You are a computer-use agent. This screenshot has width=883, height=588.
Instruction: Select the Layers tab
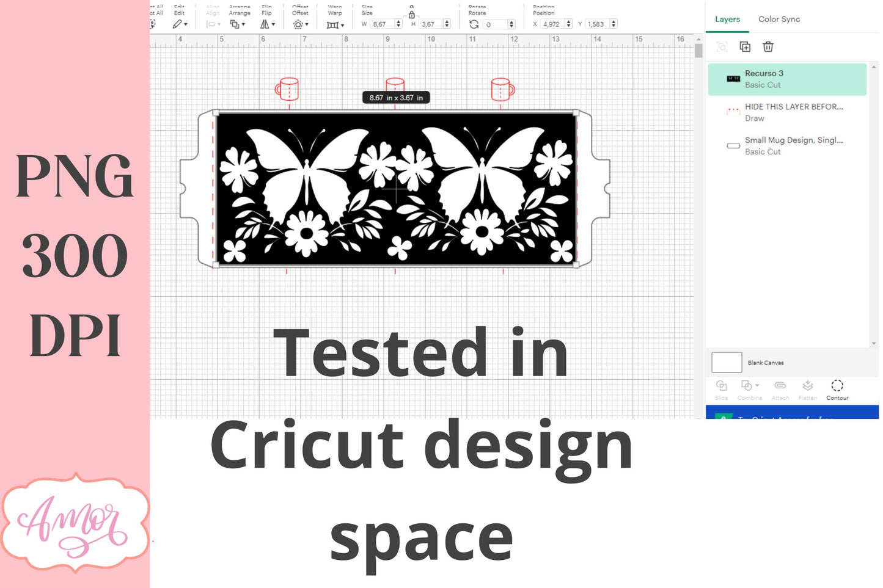tap(727, 19)
